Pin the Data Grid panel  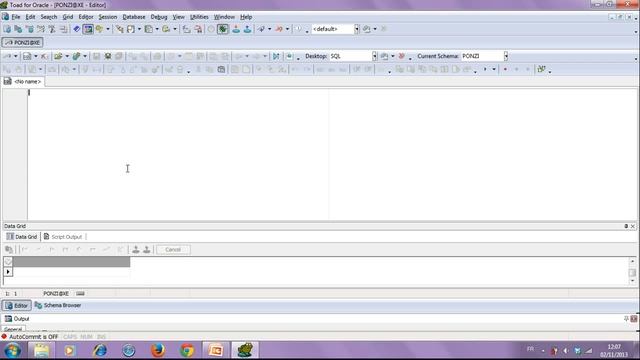626,226
